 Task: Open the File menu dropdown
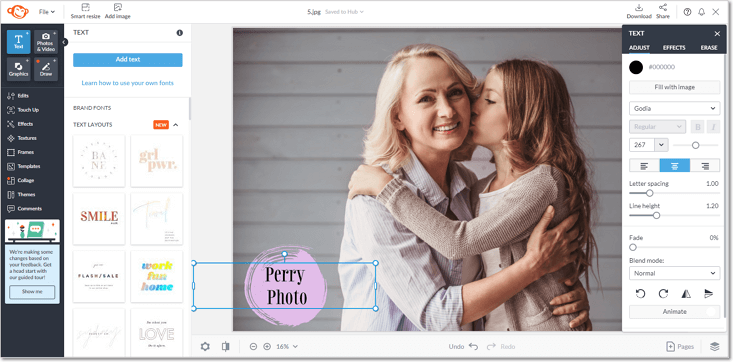pyautogui.click(x=47, y=12)
